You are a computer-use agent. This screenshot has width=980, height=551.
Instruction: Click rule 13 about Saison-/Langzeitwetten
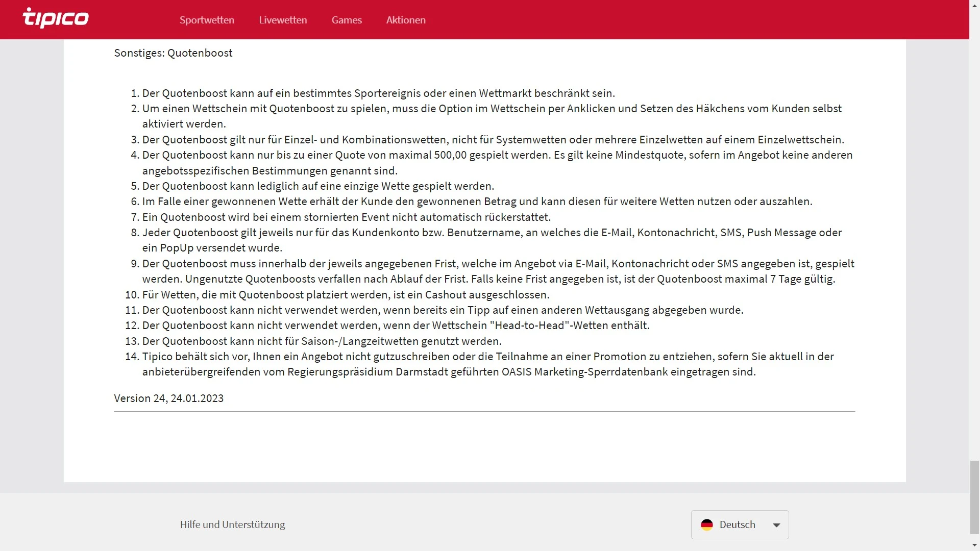pyautogui.click(x=322, y=341)
